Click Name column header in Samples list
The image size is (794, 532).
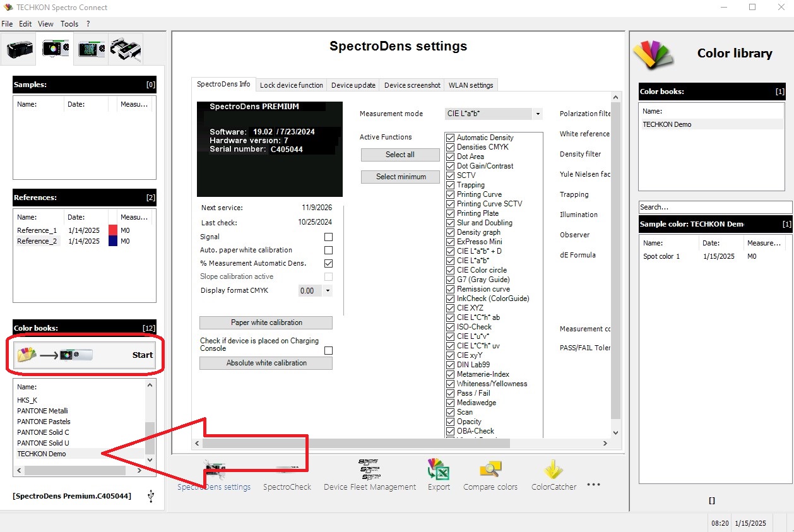pyautogui.click(x=39, y=104)
